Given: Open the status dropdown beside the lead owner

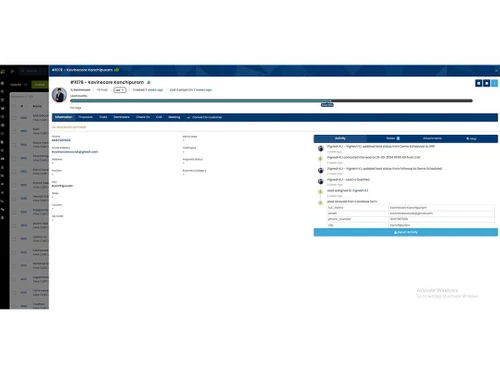Looking at the screenshot, I should [120, 90].
